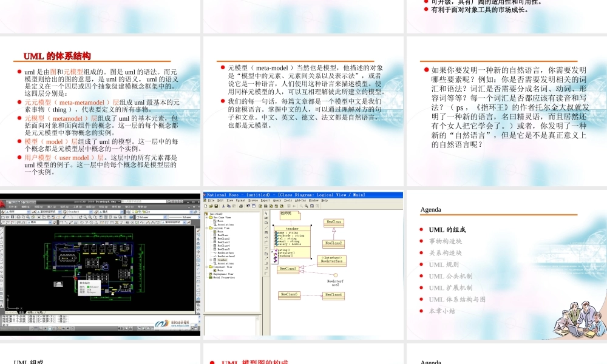Image resolution: width=607 pixels, height=364 pixels.
Task: Select the Note tool in Rose diagram palette
Action: (265, 223)
